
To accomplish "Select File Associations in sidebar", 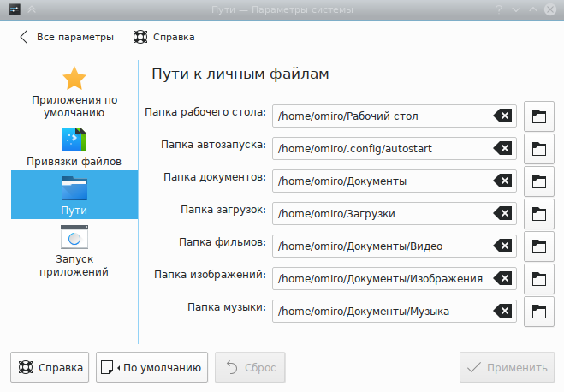I will 74,147.
